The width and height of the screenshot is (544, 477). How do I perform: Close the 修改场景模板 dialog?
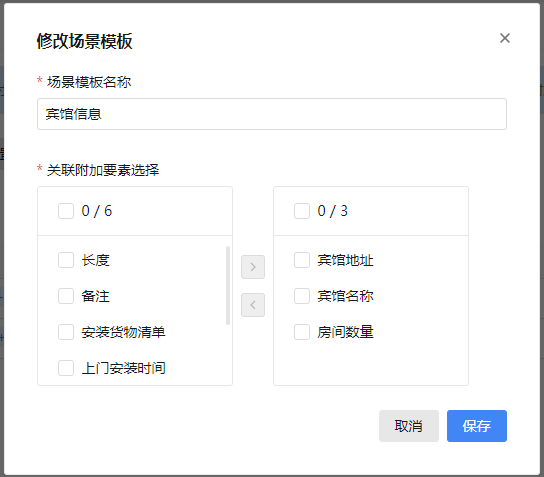tap(504, 38)
